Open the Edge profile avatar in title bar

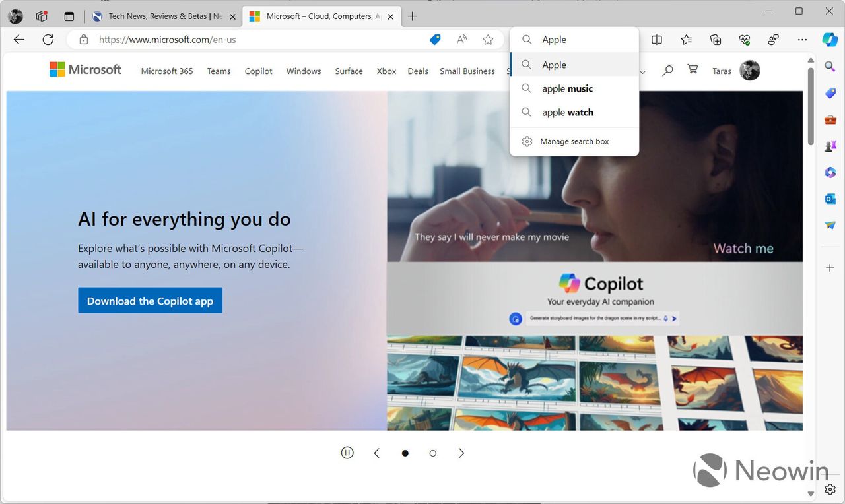15,16
